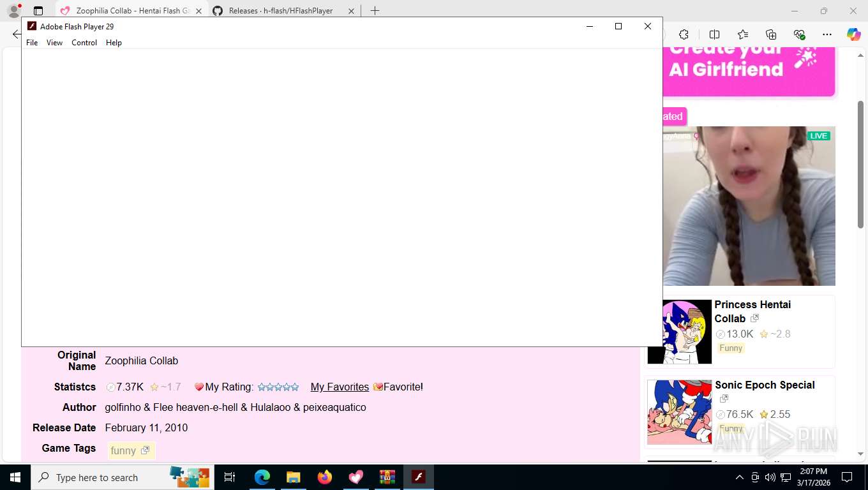The width and height of the screenshot is (868, 490).
Task: Open the pink heart app on the taskbar
Action: coord(356,477)
